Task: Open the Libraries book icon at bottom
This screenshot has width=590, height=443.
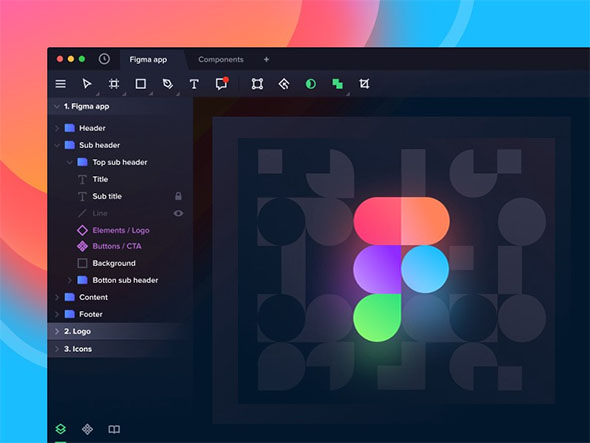Action: 114,429
